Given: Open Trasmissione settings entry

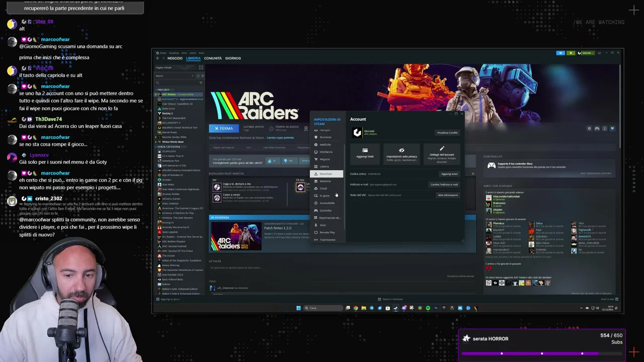Looking at the screenshot, I should (x=327, y=240).
